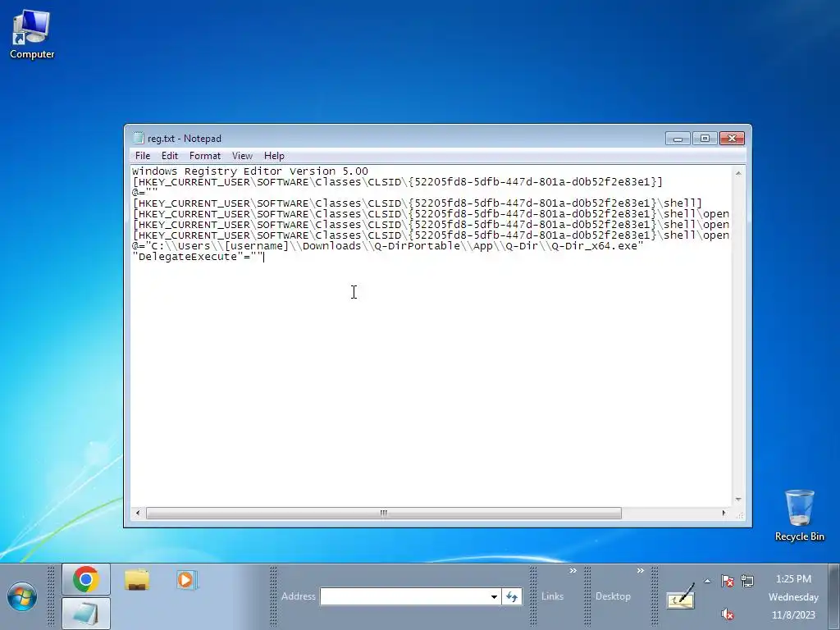Click the '@=""' line in Notepad
840x630 pixels.
pyautogui.click(x=145, y=192)
